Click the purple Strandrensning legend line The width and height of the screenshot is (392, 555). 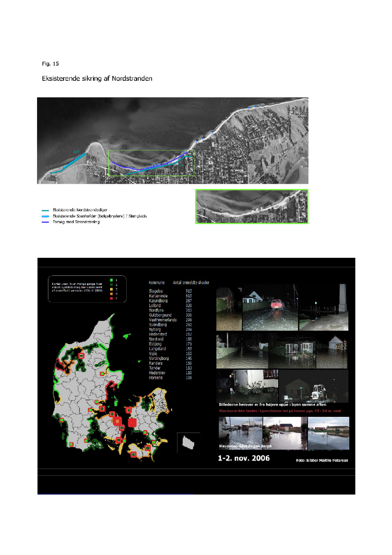pos(45,222)
